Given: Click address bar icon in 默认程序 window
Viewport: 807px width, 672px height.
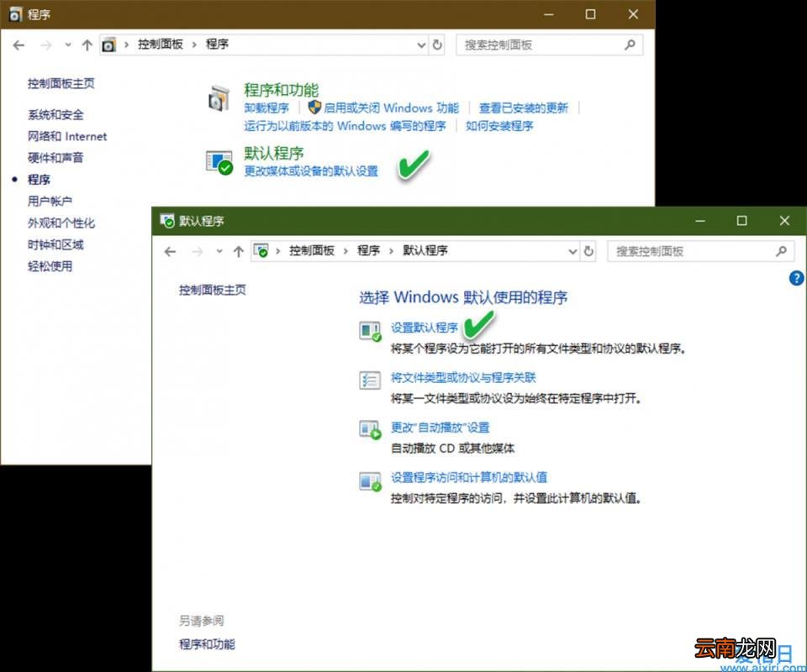Looking at the screenshot, I should coord(261,251).
